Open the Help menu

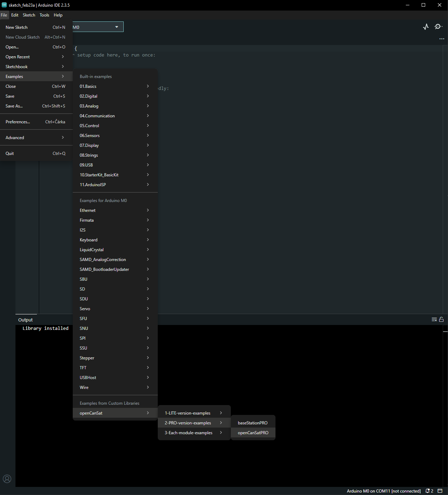(x=58, y=15)
